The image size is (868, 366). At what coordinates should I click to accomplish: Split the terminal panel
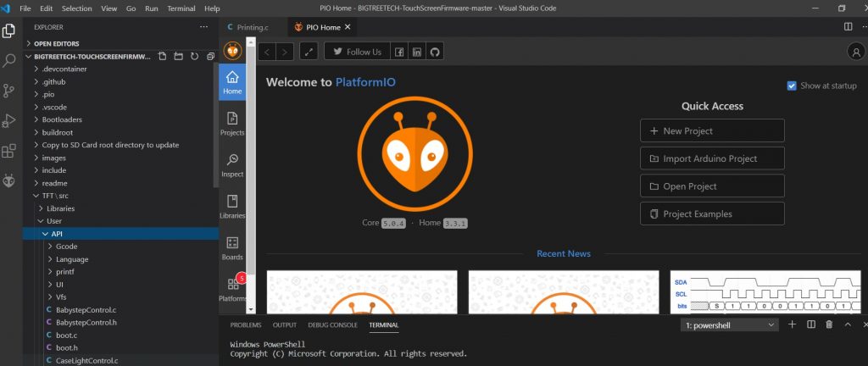click(811, 324)
